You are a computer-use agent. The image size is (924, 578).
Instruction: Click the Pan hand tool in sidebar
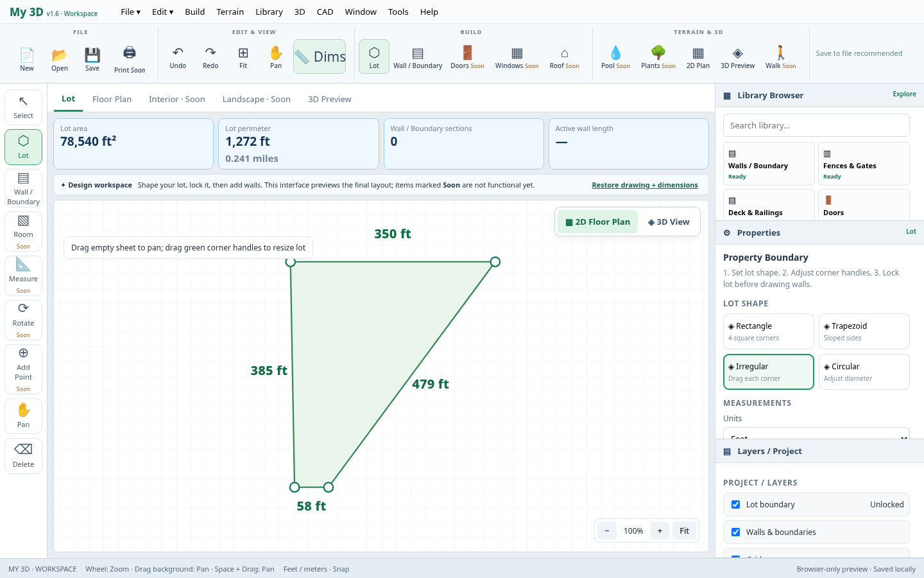click(23, 416)
